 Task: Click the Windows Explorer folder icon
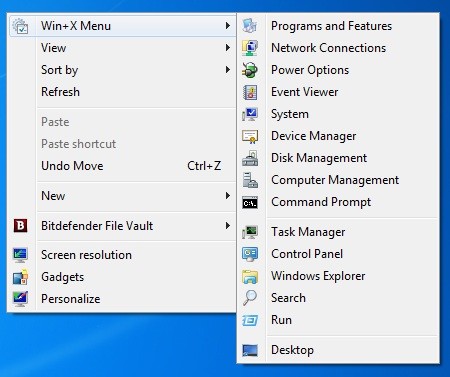click(x=250, y=276)
